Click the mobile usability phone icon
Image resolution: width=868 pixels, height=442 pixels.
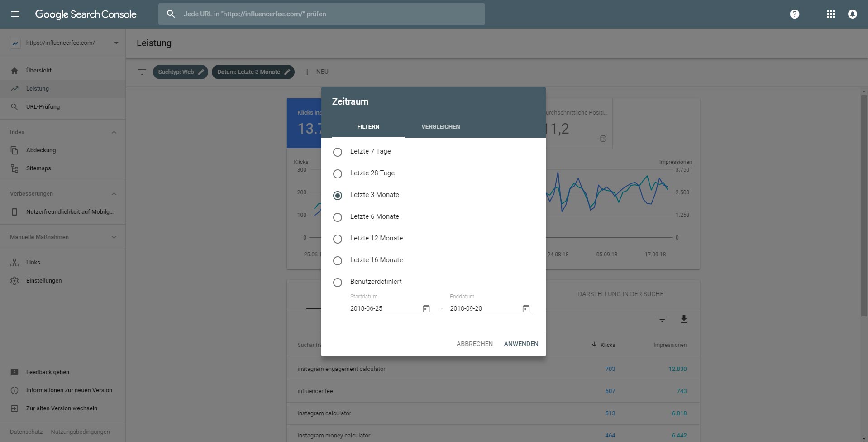pyautogui.click(x=14, y=212)
